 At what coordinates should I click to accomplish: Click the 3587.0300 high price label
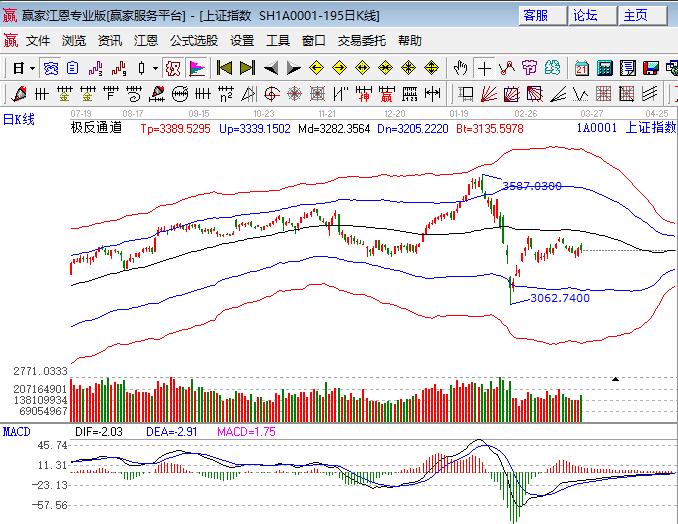coord(532,186)
